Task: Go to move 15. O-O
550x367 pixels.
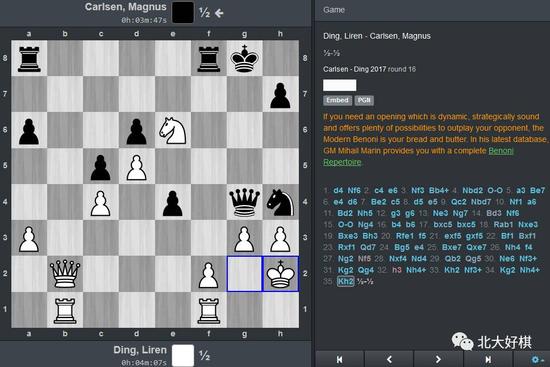Action: pos(346,225)
